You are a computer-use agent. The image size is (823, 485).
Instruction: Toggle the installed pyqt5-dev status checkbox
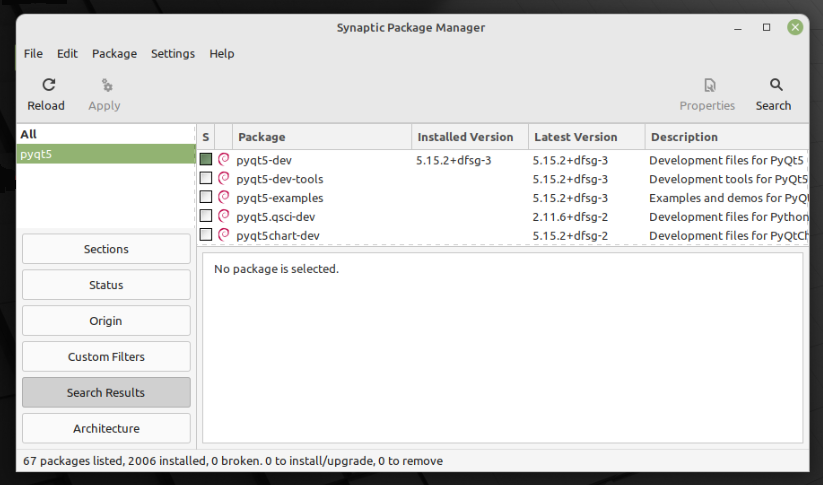tap(206, 159)
